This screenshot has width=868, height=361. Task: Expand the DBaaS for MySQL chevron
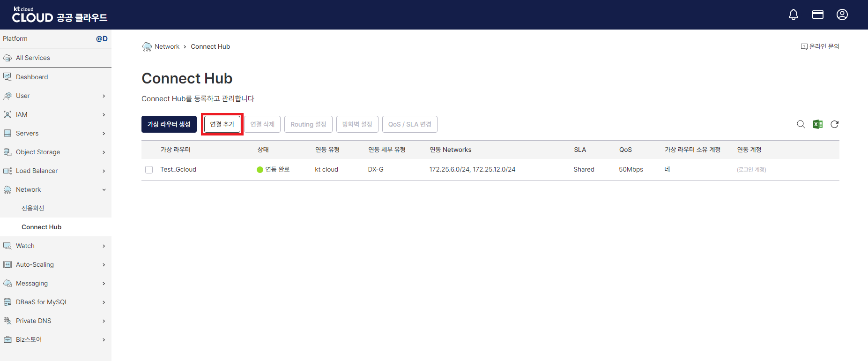click(104, 302)
